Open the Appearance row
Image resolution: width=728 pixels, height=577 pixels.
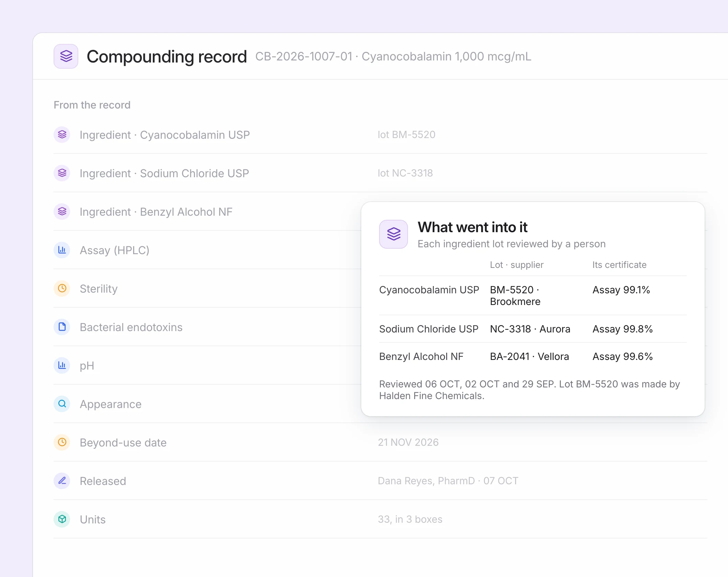click(x=111, y=405)
